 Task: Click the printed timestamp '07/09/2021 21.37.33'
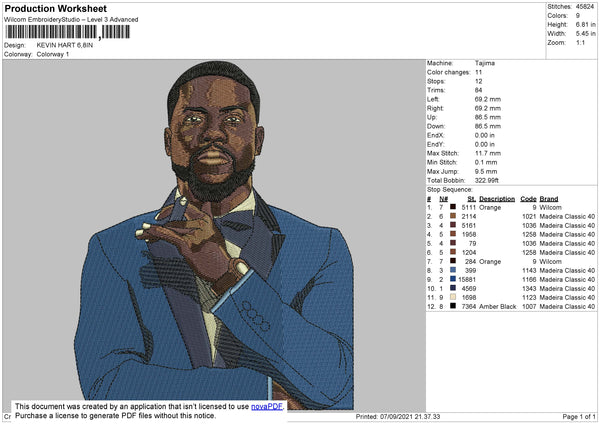click(x=410, y=416)
